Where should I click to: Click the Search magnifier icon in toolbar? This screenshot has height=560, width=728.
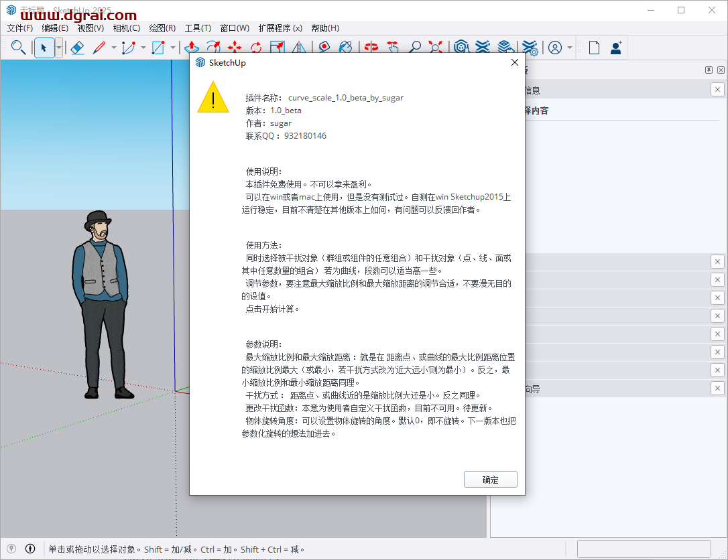point(18,48)
